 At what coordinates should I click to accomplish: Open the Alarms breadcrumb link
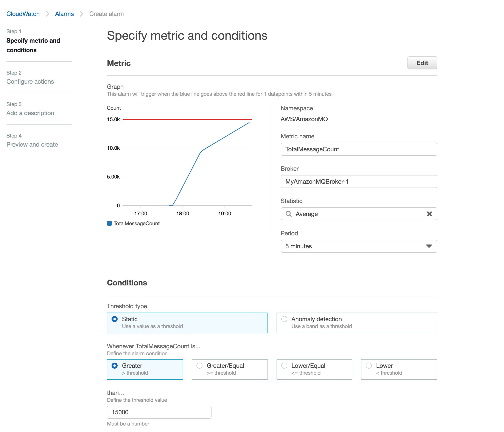tap(64, 14)
